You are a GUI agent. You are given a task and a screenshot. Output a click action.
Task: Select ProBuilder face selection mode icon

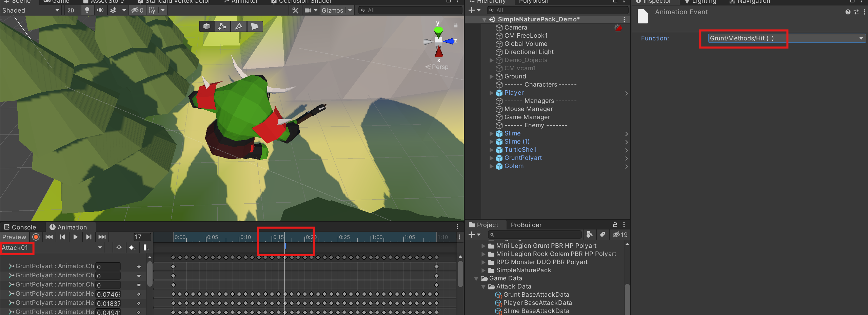coord(254,26)
